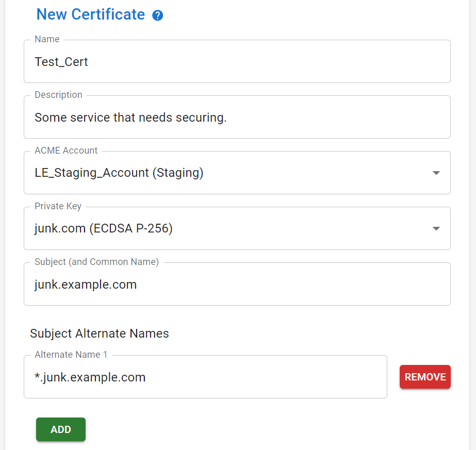Click the Private Key dropdown caret

click(x=435, y=228)
